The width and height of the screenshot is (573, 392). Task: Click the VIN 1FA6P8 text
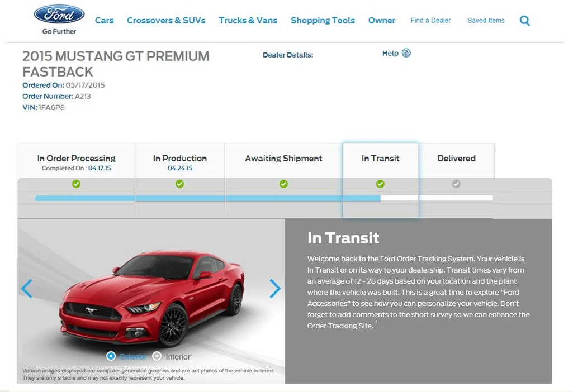coord(44,107)
